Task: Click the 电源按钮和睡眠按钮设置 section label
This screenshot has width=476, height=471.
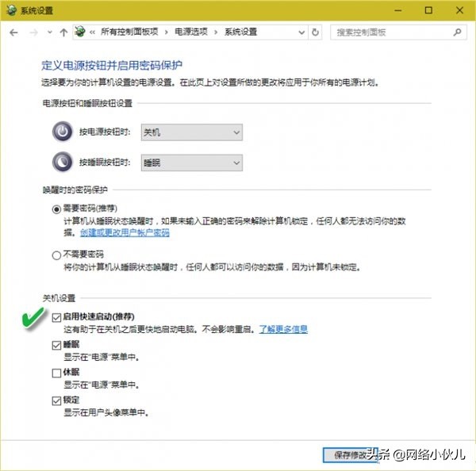Action: [x=87, y=103]
